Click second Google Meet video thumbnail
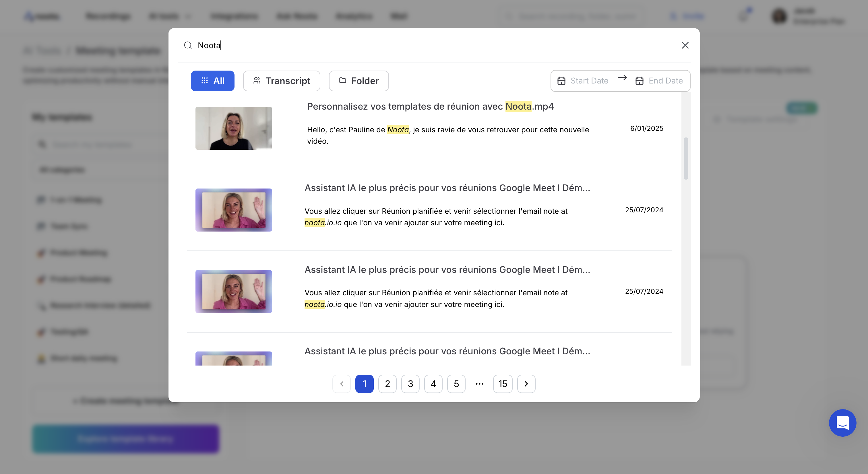The height and width of the screenshot is (474, 868). point(234,292)
